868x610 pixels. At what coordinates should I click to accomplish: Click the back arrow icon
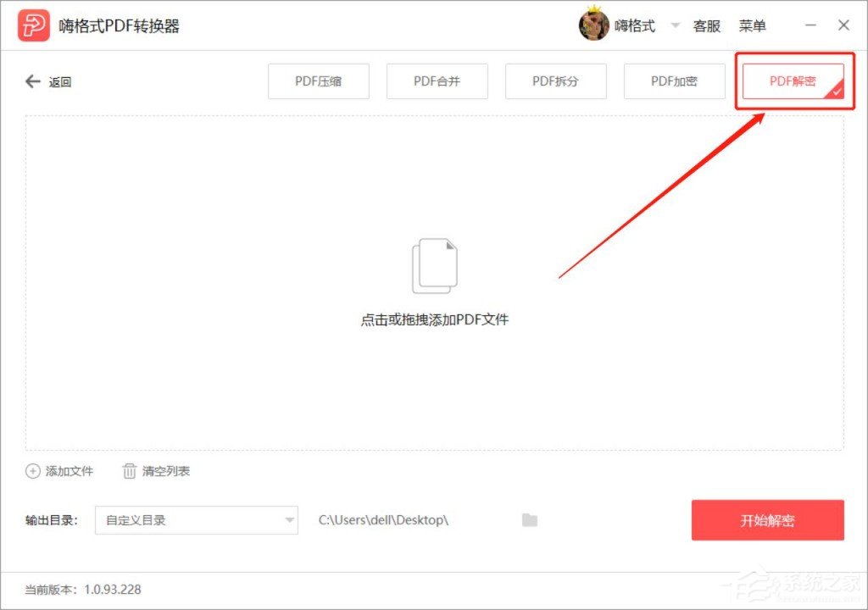31,81
